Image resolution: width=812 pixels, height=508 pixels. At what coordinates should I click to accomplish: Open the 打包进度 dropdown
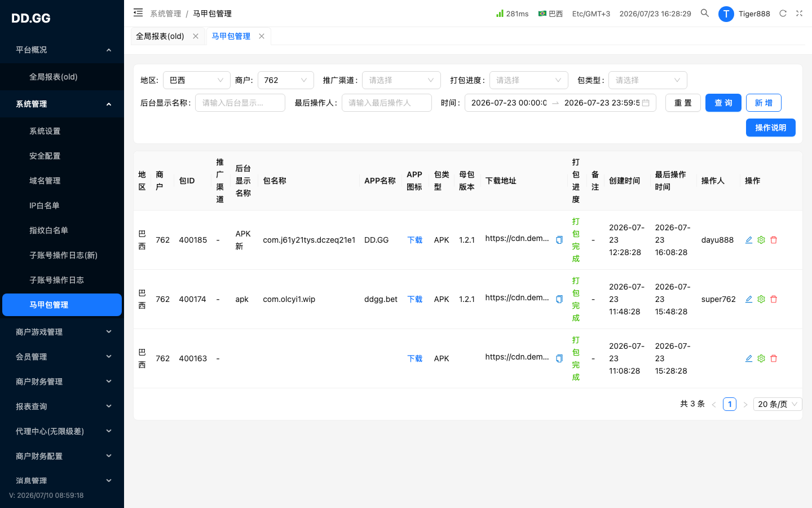pos(529,80)
